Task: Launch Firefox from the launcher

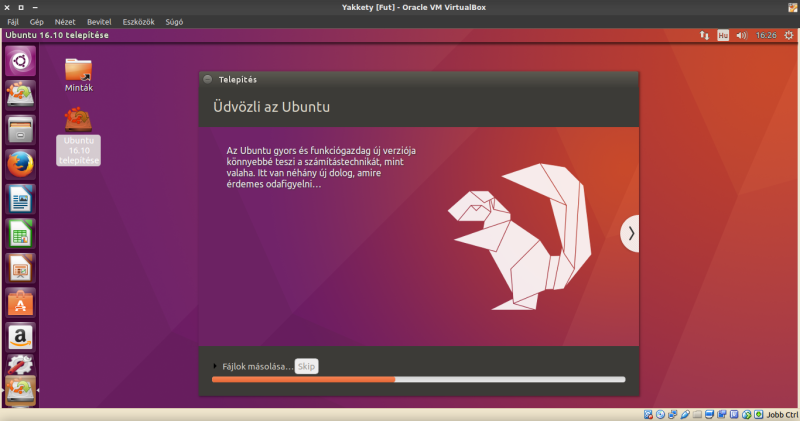Action: coord(21,163)
